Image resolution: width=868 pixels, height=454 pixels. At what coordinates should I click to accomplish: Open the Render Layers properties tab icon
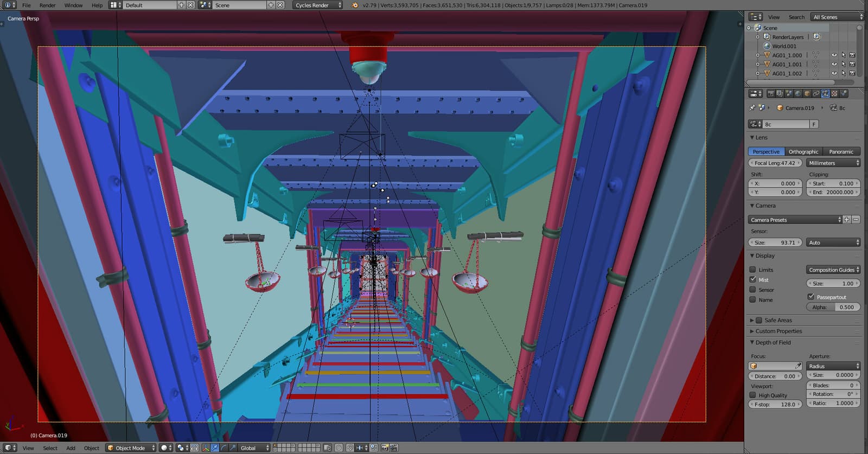tap(780, 94)
